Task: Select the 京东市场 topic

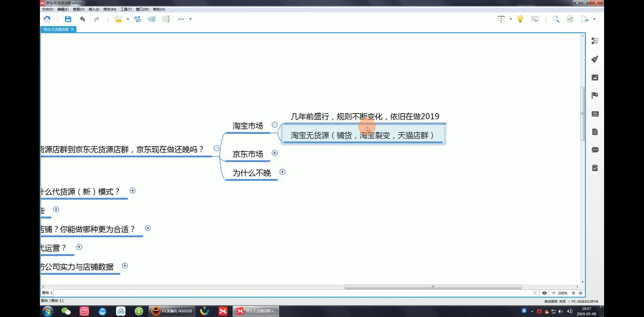Action: point(248,154)
